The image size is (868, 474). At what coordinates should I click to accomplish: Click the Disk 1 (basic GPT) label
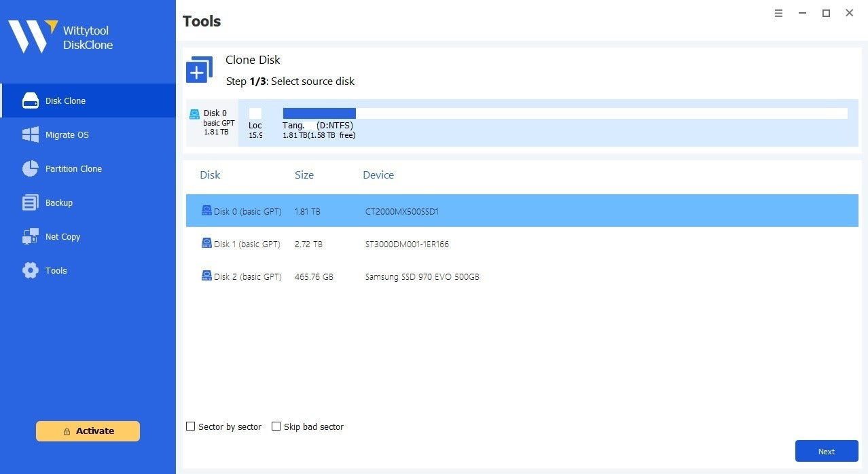tap(247, 244)
